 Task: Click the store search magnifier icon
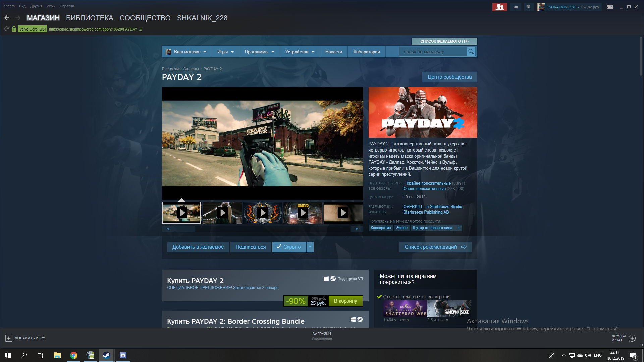coord(471,52)
